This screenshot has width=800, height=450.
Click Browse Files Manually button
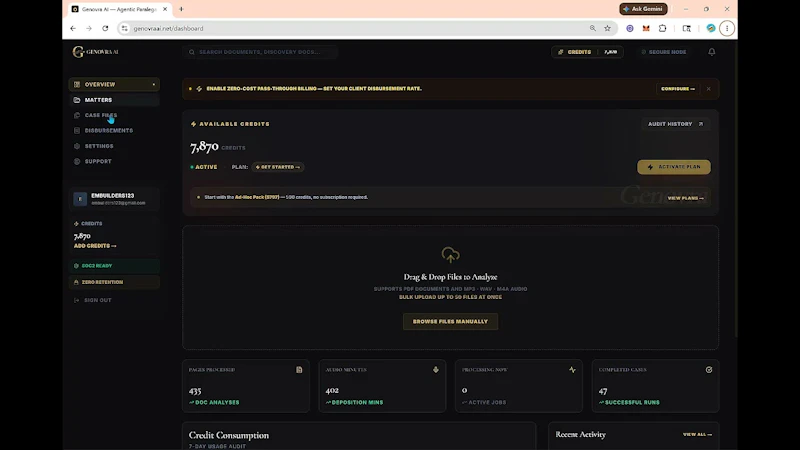point(450,321)
